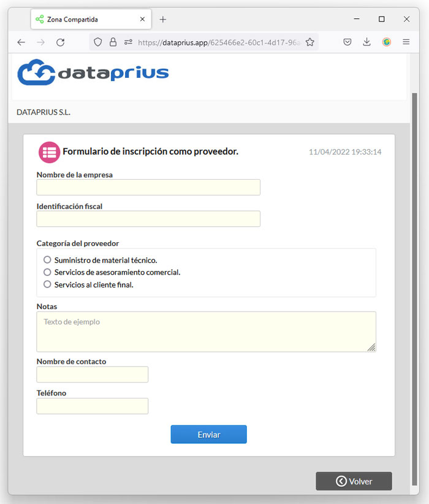Select Suministro de material técnico option
Viewport: 429px width, 504px height.
pos(47,260)
